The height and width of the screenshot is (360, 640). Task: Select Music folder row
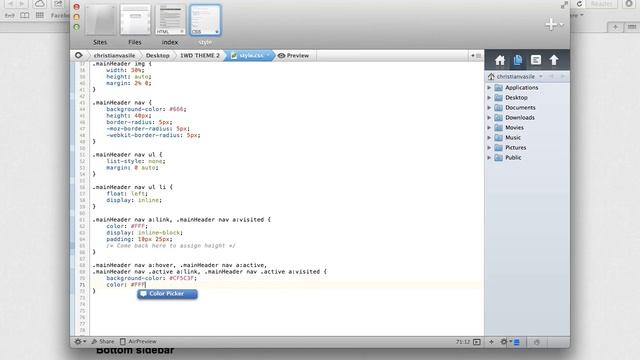coord(527,138)
